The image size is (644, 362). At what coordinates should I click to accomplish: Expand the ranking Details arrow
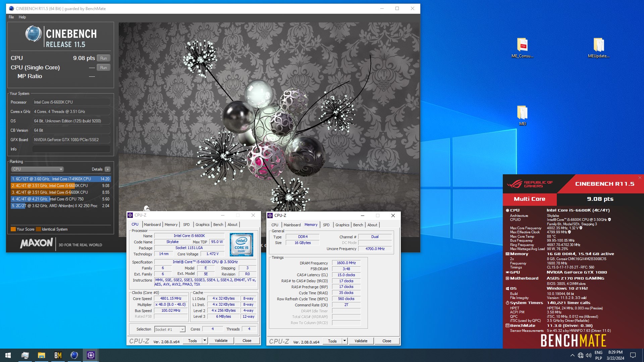tap(108, 169)
